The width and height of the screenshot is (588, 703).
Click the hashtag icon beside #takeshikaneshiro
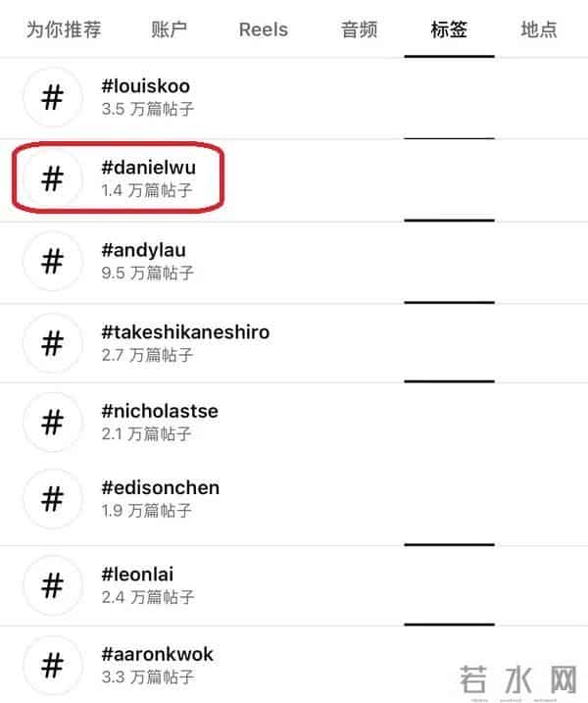pos(52,342)
